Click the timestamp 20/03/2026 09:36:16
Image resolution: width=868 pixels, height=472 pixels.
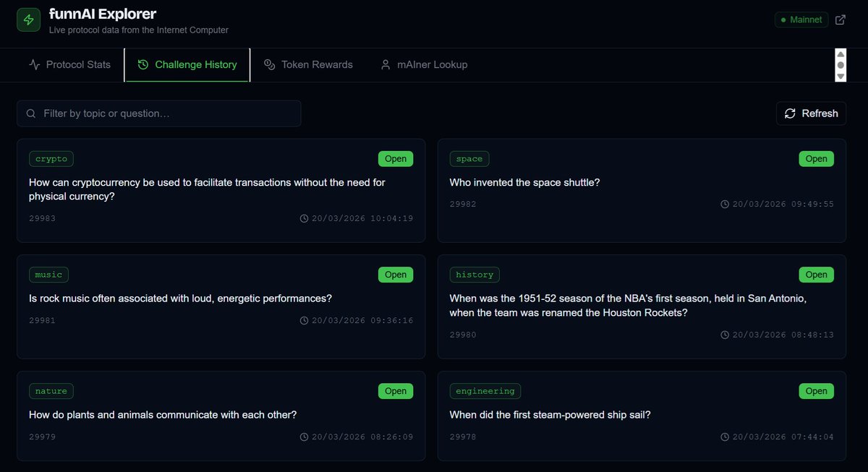tap(357, 320)
